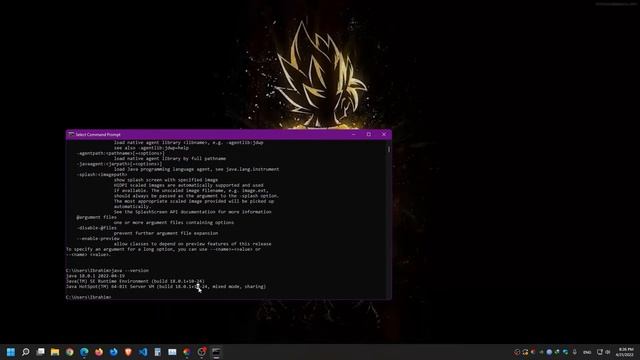Click Command Prompt vertical scrollbar thumb

click(389, 149)
